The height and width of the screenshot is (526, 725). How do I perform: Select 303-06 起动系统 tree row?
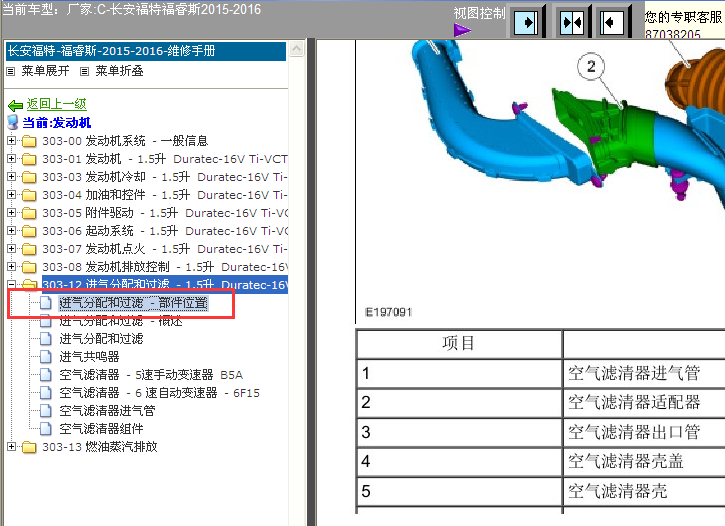point(165,231)
